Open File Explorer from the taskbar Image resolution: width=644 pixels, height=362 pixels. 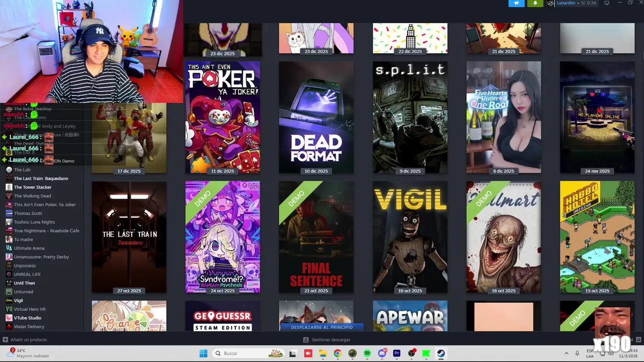(x=323, y=353)
